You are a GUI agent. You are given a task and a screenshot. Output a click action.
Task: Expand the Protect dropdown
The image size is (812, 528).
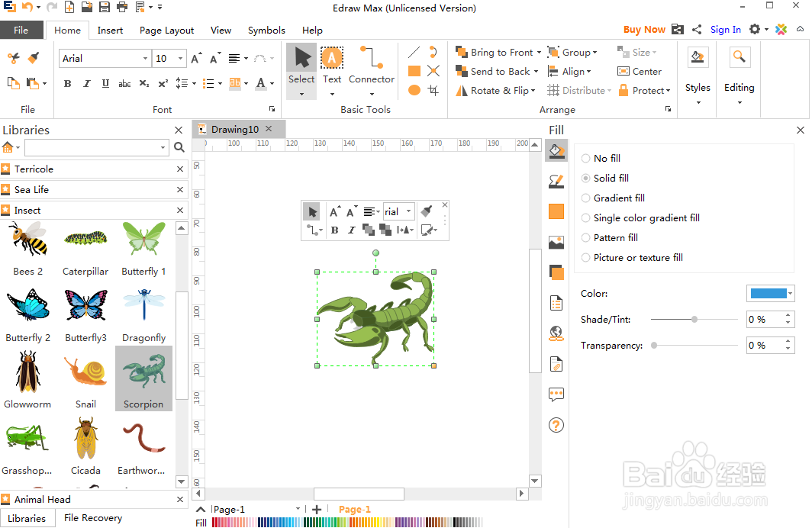(x=668, y=91)
